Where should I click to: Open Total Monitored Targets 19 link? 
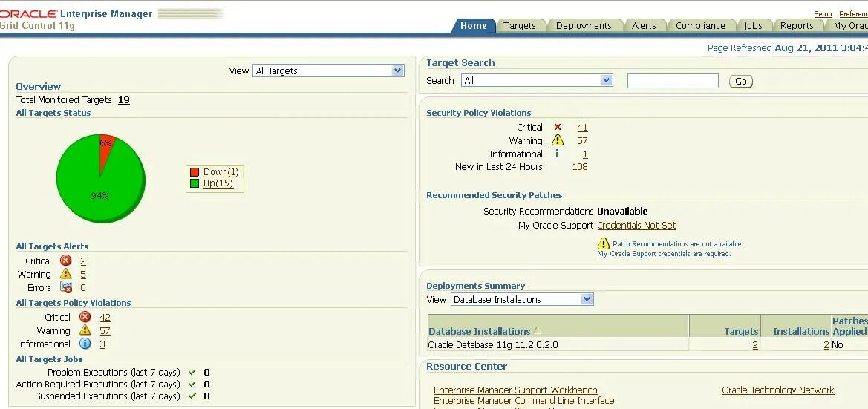(124, 99)
